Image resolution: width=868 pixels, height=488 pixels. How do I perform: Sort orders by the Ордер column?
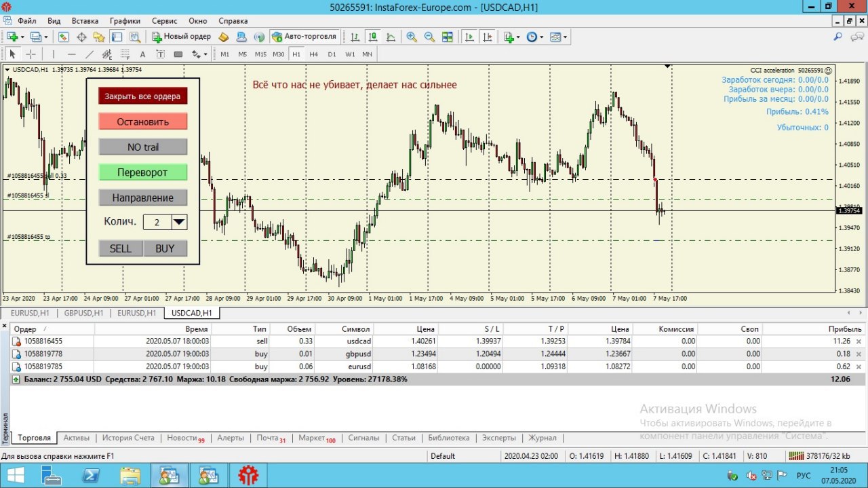click(x=52, y=329)
